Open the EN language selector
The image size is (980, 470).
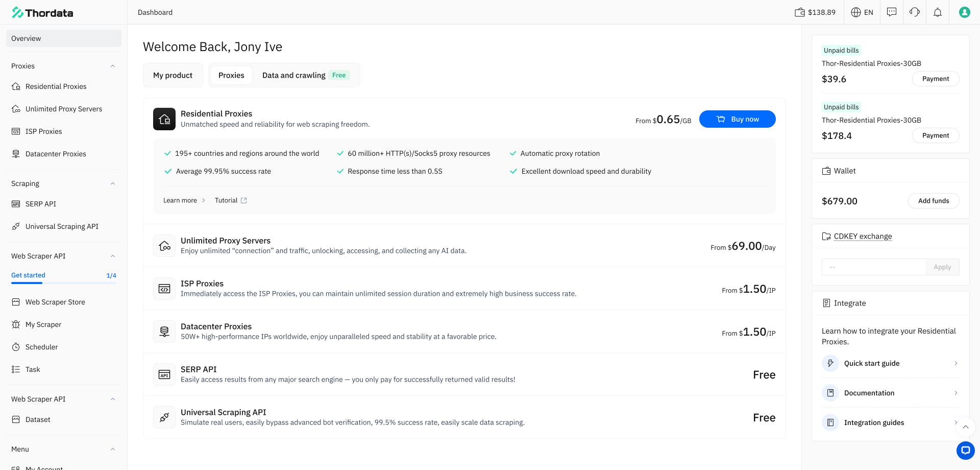[x=862, y=12]
